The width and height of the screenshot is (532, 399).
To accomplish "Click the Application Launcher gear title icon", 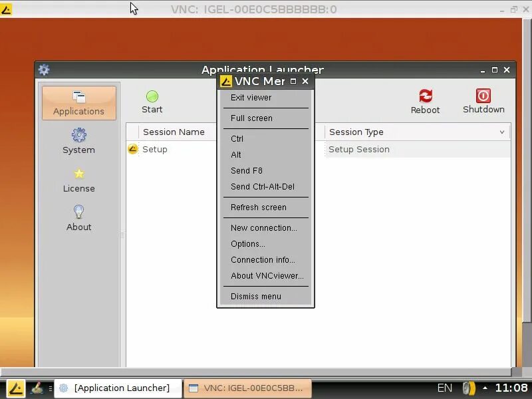I will click(x=44, y=70).
